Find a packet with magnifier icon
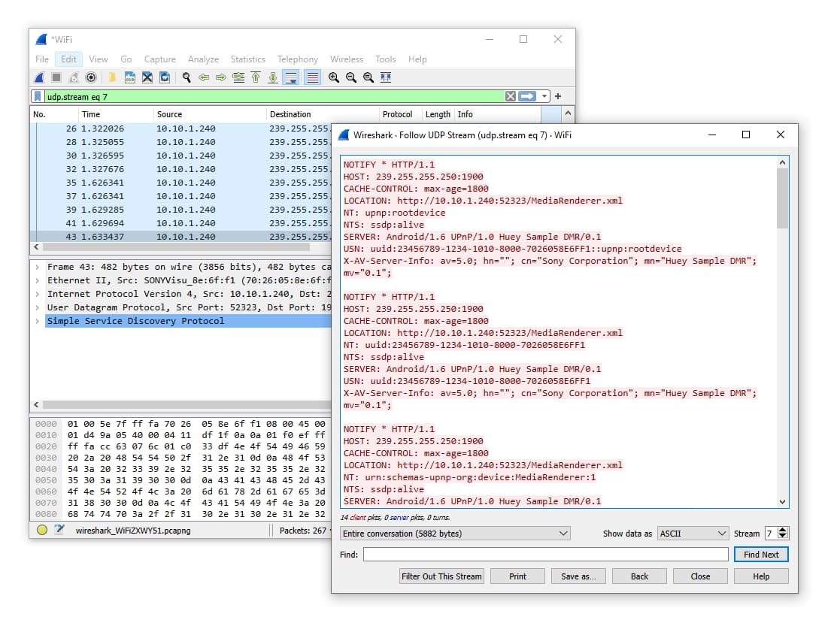This screenshot has width=840, height=623. (186, 77)
